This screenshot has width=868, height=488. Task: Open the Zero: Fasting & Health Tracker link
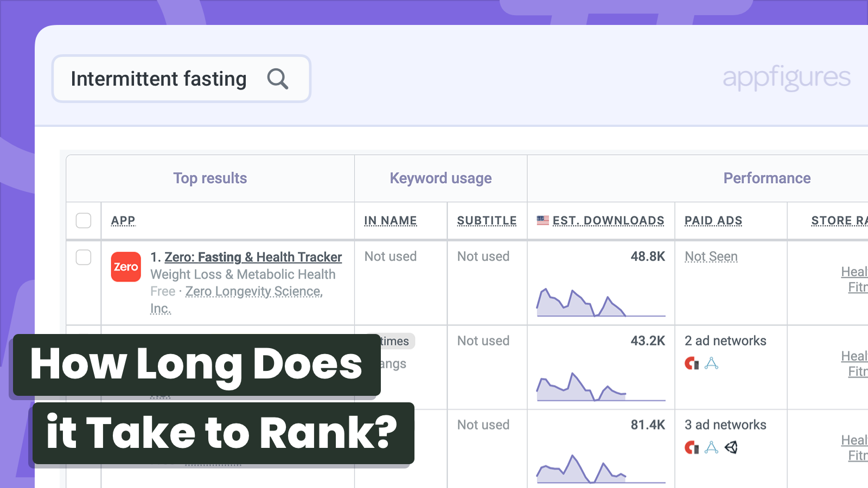[253, 257]
